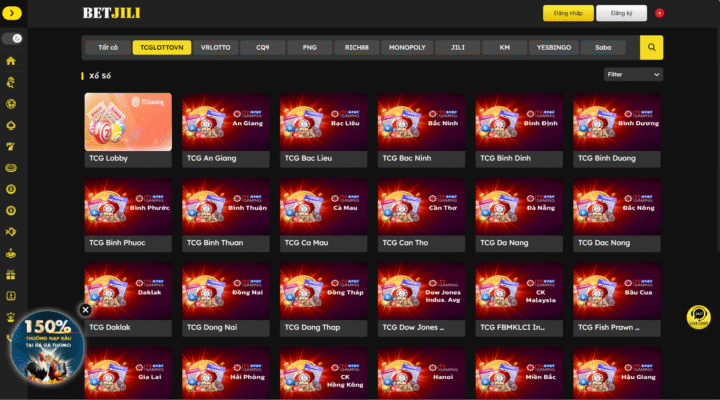This screenshot has width=720, height=400.
Task: Go to Home via sidebar house icon
Action: (x=11, y=61)
